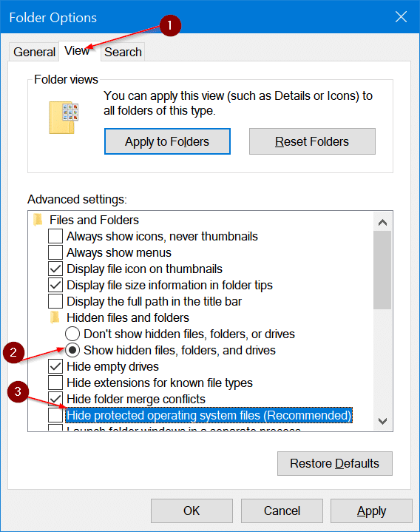The width and height of the screenshot is (420, 532).
Task: Enable Always show icons, never thumbnails
Action: (x=55, y=236)
